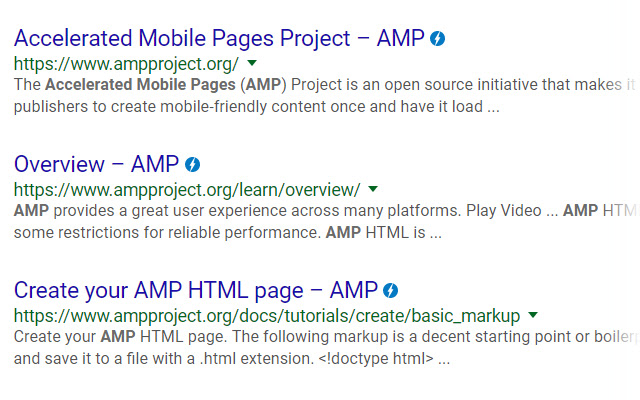Click snippet line starting 'The Accelerated Mobile Pages (AMP) Project'
This screenshot has height=400, width=640.
pos(325,85)
